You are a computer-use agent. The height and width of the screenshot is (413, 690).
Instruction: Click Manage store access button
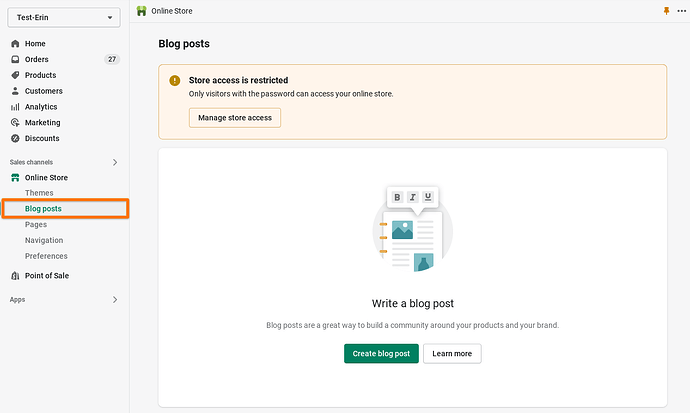pyautogui.click(x=235, y=118)
